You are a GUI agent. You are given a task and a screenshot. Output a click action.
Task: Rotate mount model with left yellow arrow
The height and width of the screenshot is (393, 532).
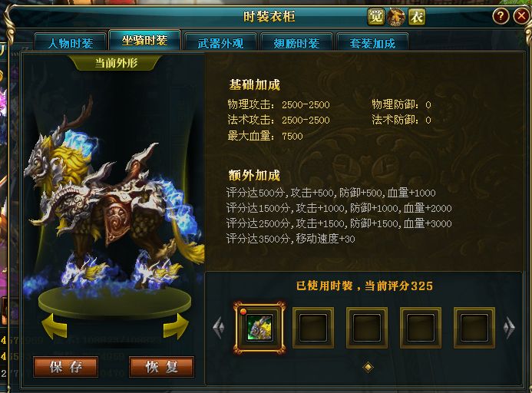click(55, 325)
